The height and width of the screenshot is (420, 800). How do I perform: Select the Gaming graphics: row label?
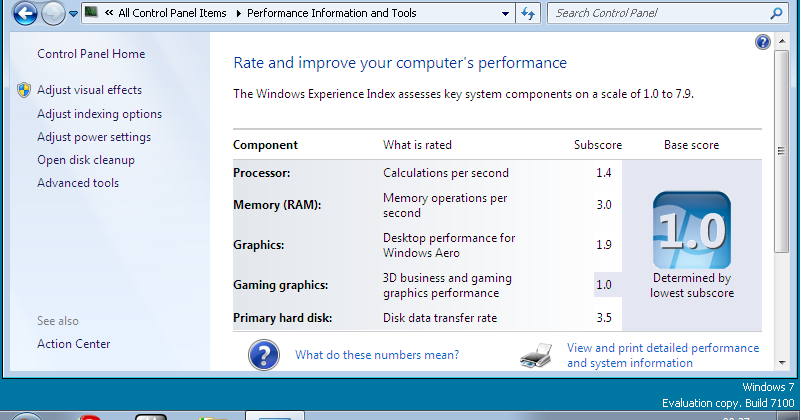click(x=281, y=285)
